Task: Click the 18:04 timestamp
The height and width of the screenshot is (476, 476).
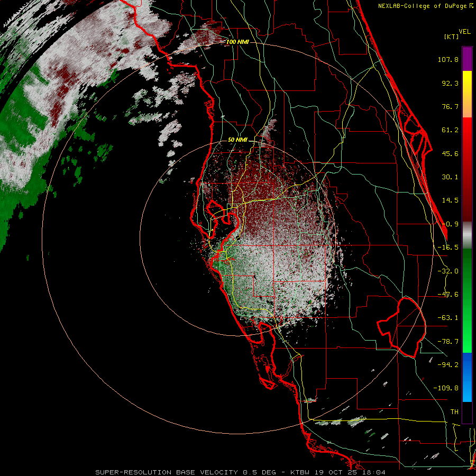Action: pyautogui.click(x=375, y=472)
